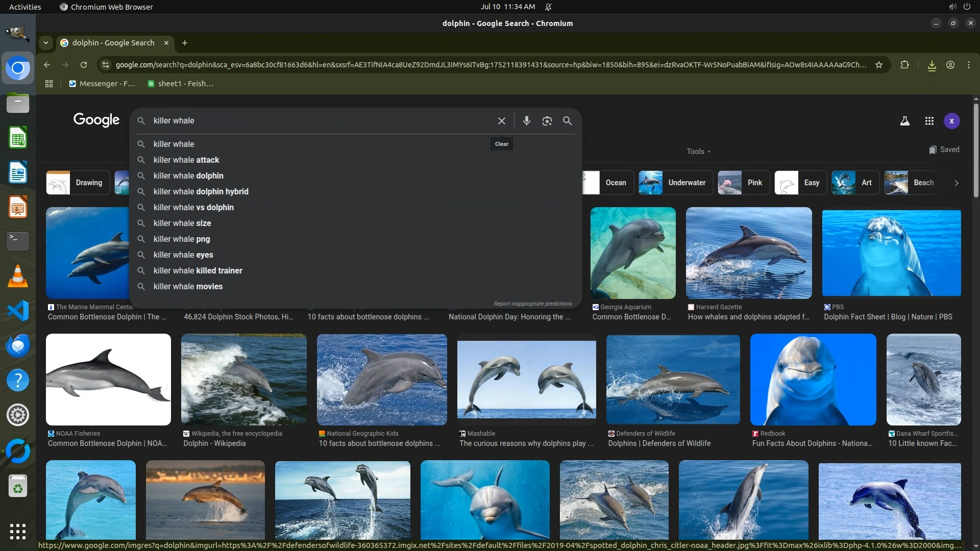Click the voice search microphone icon
The width and height of the screenshot is (980, 551).
(x=526, y=121)
